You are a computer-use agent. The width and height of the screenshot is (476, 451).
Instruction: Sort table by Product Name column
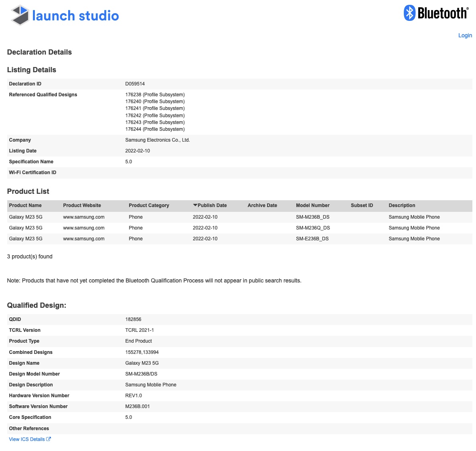25,205
